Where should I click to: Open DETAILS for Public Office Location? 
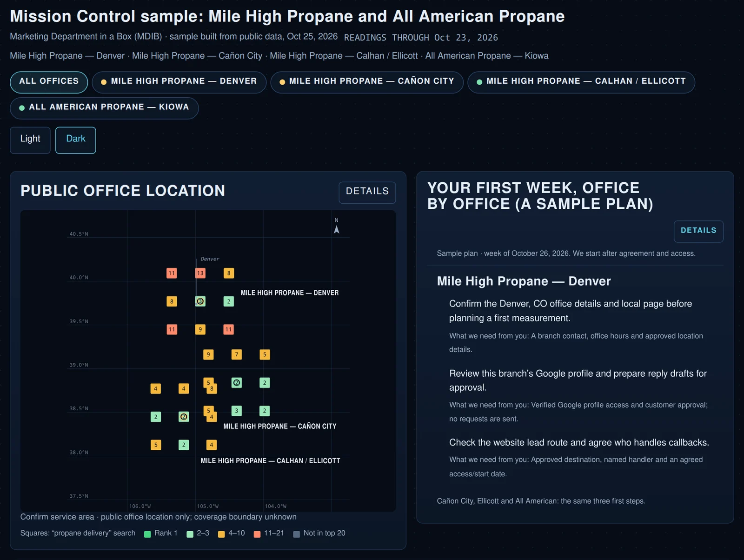pyautogui.click(x=367, y=192)
